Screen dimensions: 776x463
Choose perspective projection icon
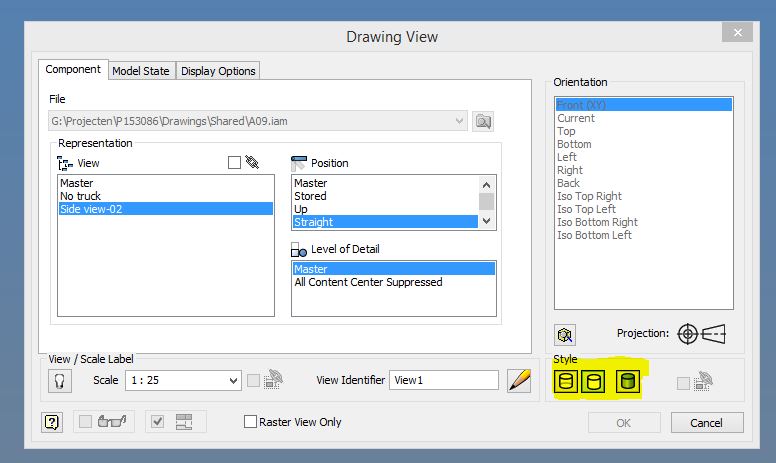714,334
